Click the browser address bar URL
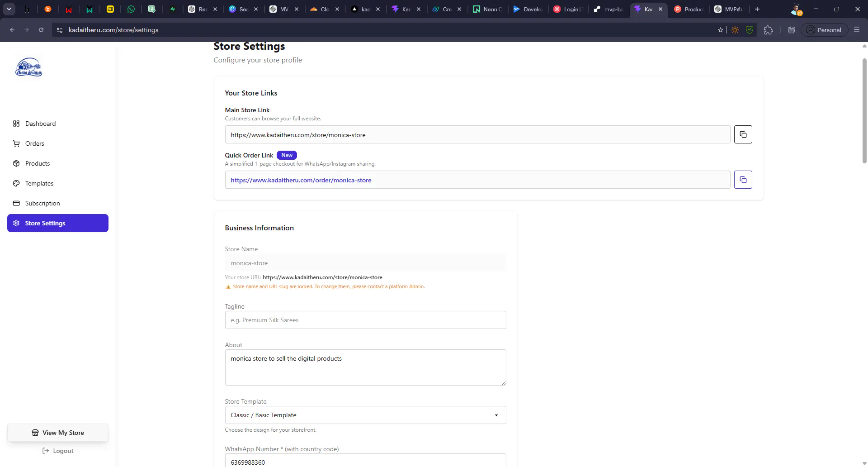868x467 pixels. coord(113,30)
